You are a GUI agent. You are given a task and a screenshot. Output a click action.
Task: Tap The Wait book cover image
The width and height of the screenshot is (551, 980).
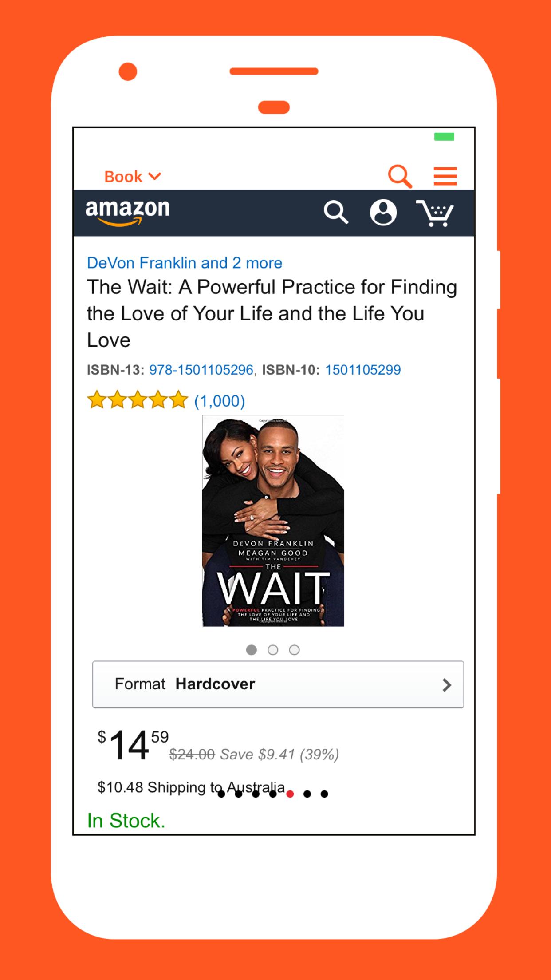(x=273, y=521)
